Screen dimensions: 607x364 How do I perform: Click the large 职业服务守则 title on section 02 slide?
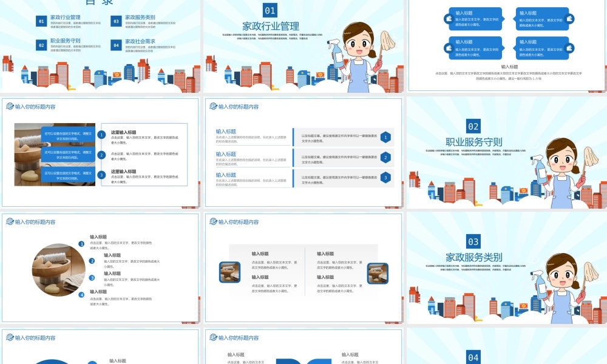click(x=474, y=142)
